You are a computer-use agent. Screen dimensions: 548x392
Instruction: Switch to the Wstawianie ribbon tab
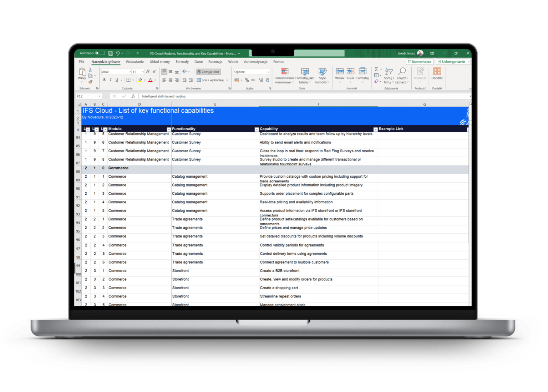click(135, 61)
